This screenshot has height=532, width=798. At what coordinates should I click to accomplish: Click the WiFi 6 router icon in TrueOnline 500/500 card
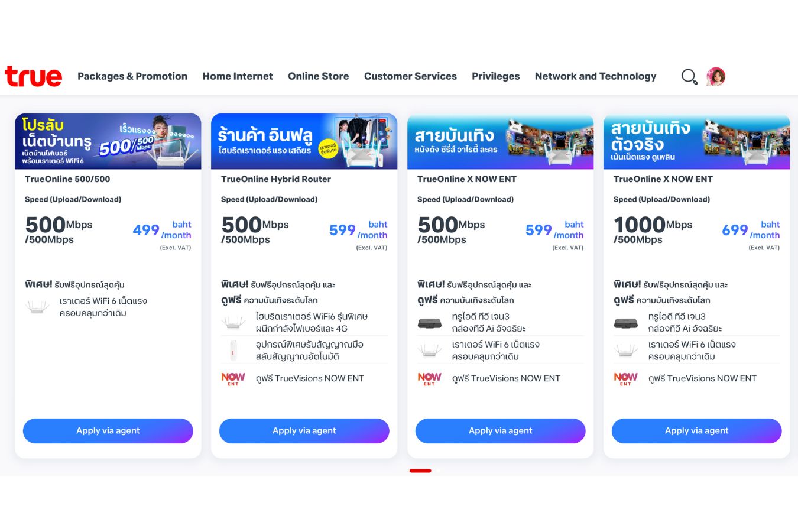[x=37, y=307]
